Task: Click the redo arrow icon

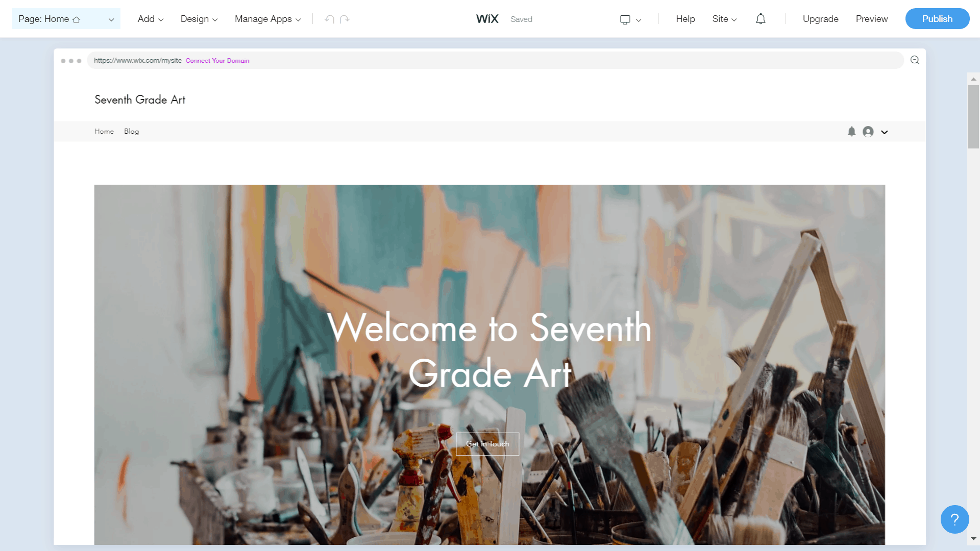Action: 345,19
